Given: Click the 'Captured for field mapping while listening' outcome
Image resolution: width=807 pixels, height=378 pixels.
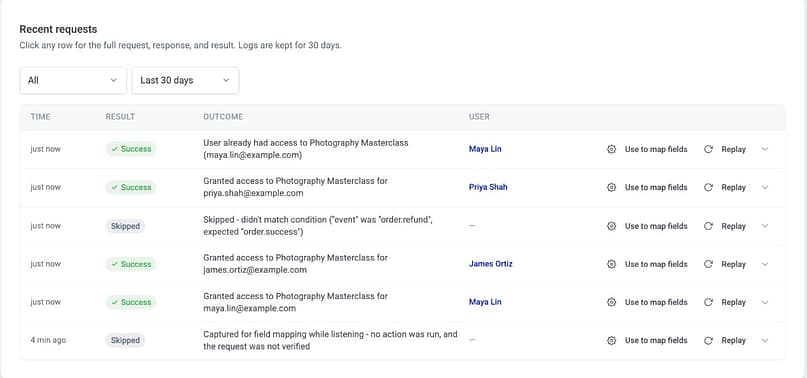Looking at the screenshot, I should click(330, 340).
